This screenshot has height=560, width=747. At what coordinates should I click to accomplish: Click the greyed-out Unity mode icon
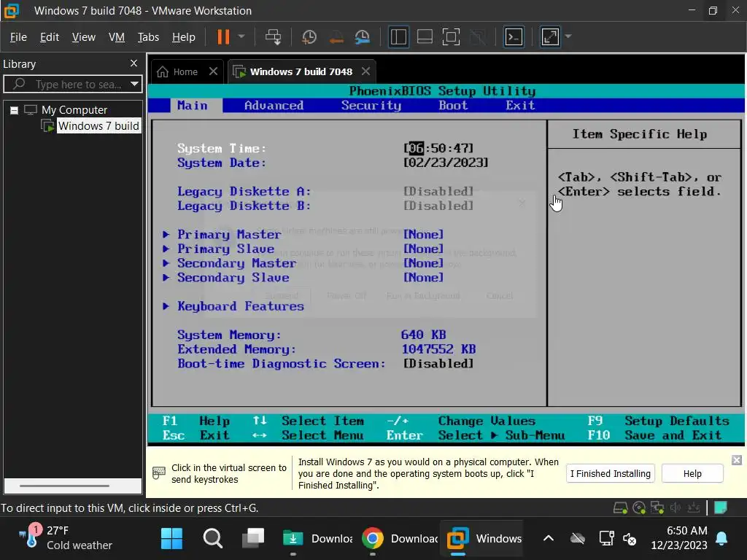coord(478,36)
